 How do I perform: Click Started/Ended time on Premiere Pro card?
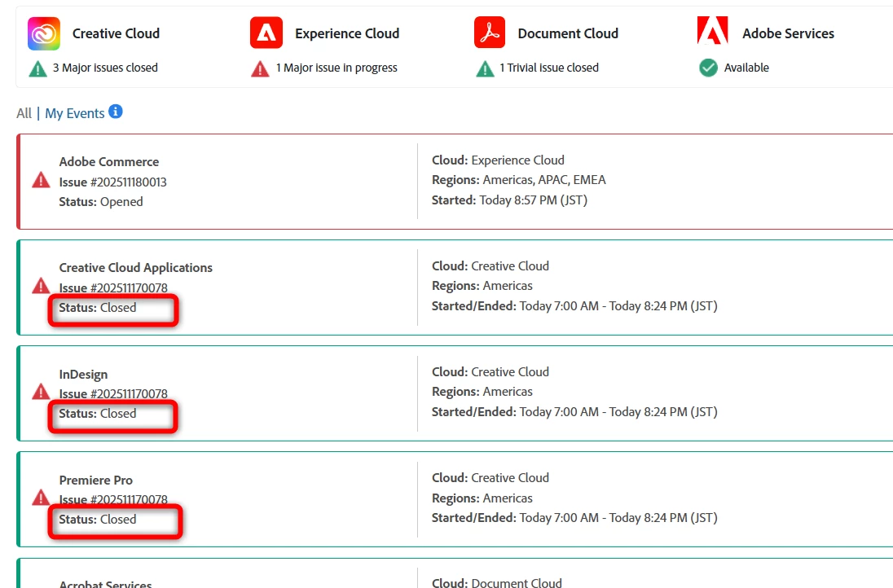coord(574,518)
